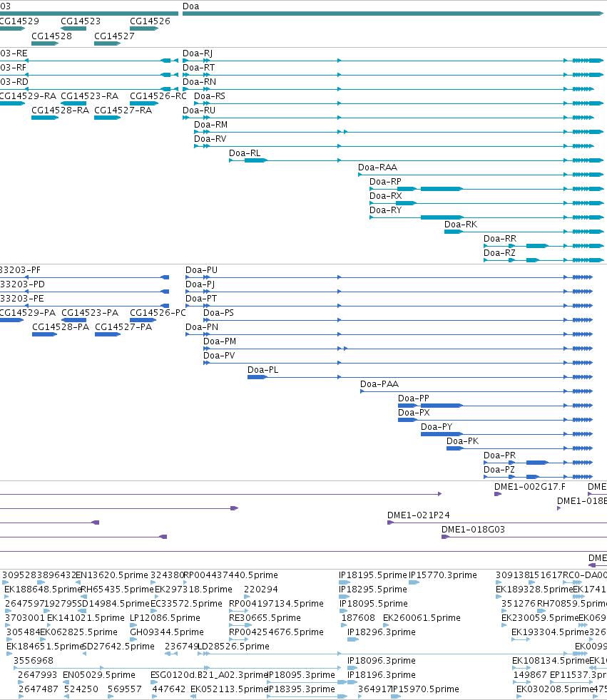Click clone DME1-018G03 label
The height and width of the screenshot is (700, 607).
pos(473,530)
